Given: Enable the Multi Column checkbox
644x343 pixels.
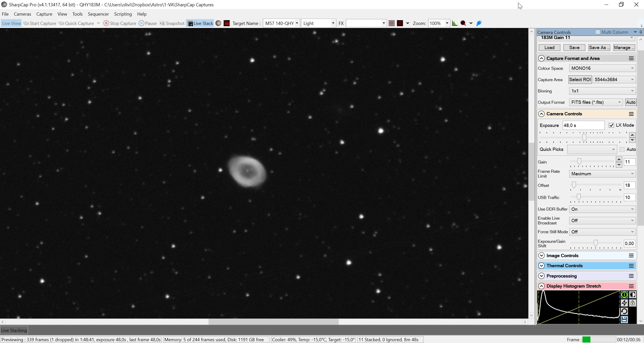Looking at the screenshot, I should [x=598, y=32].
